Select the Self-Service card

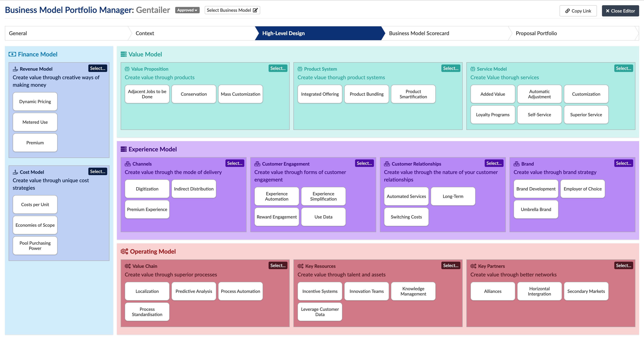coord(540,115)
